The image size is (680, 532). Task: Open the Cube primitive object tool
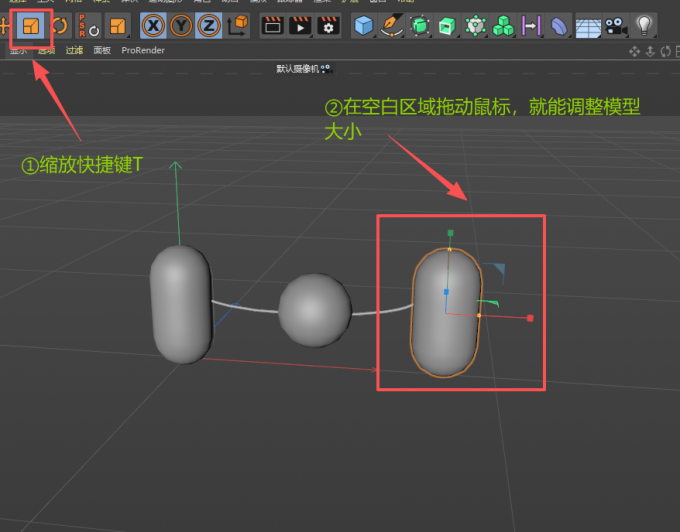pos(363,26)
